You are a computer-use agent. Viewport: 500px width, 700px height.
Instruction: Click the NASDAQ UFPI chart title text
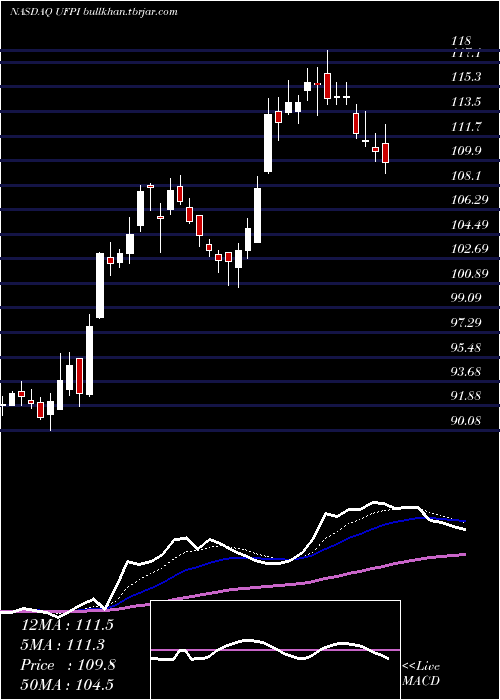click(93, 12)
